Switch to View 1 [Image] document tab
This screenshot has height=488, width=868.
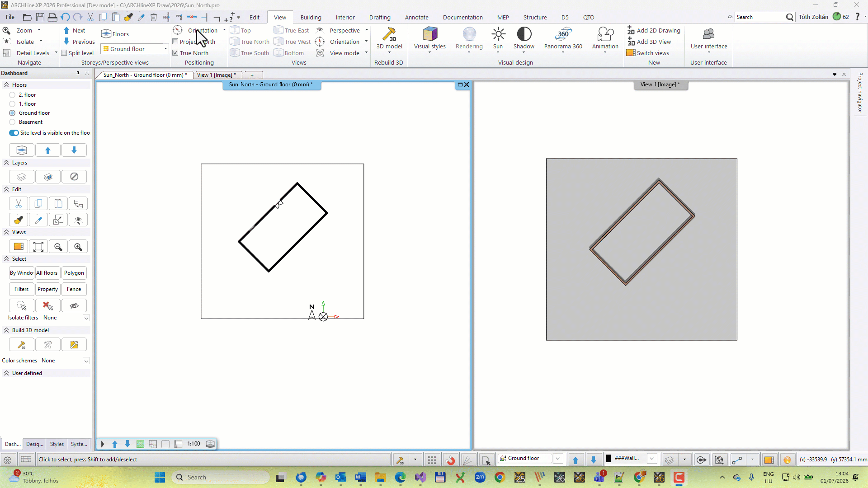(217, 75)
